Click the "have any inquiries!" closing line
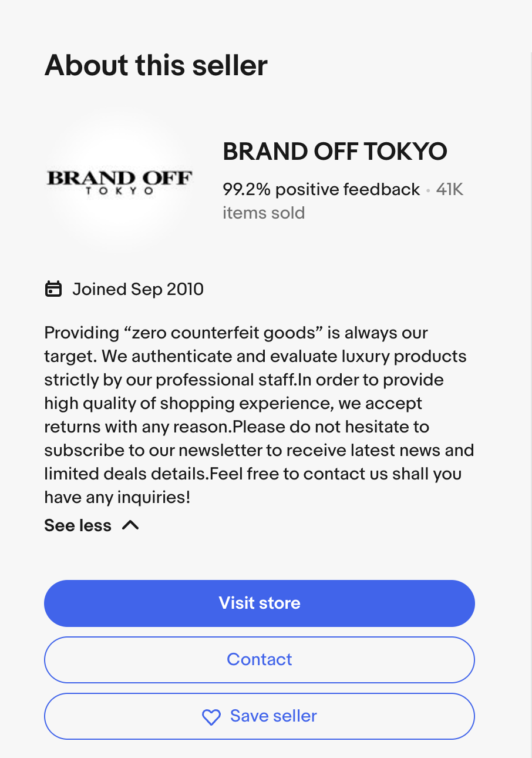Screen dimensions: 532x758 (x=117, y=497)
